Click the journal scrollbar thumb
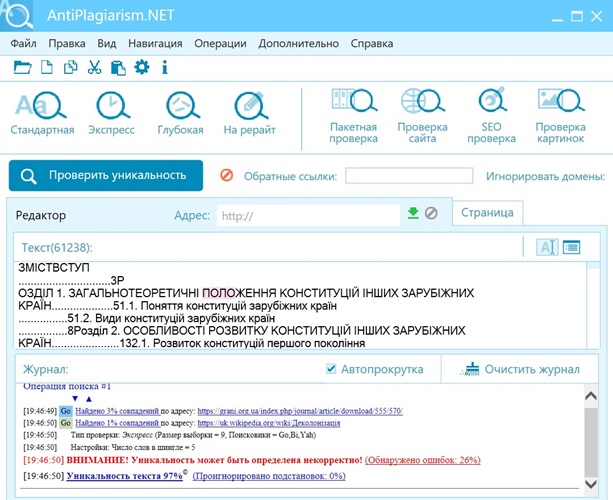The width and height of the screenshot is (613, 500). 591,441
